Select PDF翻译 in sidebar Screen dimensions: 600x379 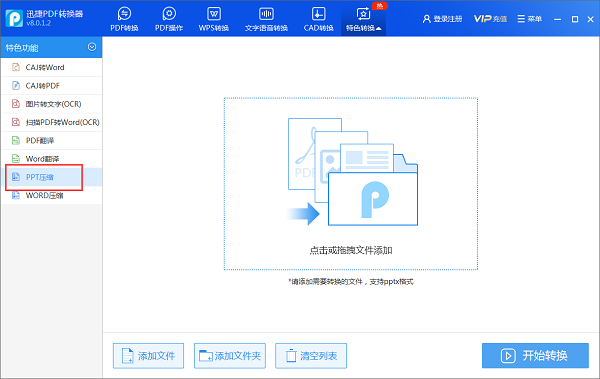tap(51, 140)
